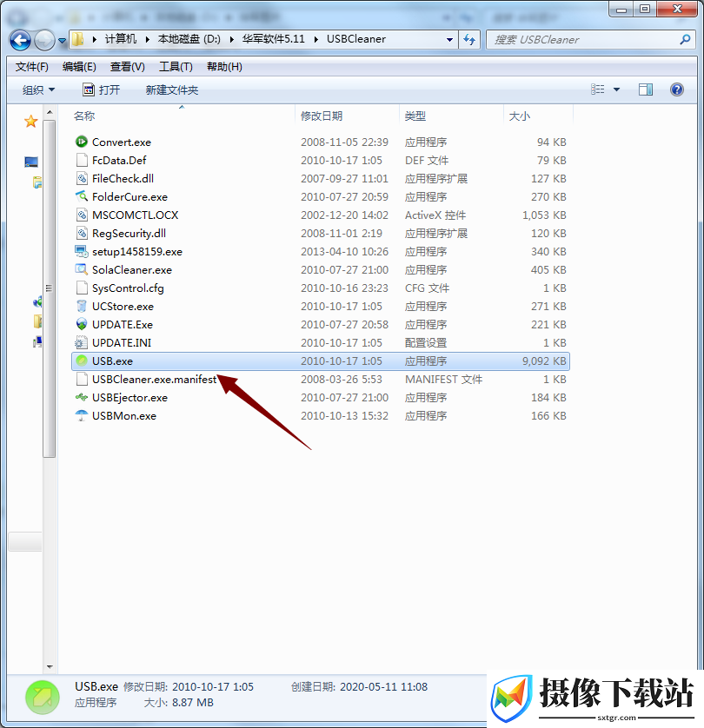Viewport: 704px width, 728px height.
Task: Navigate to 华军软件5.11 in breadcrumb
Action: coord(274,39)
